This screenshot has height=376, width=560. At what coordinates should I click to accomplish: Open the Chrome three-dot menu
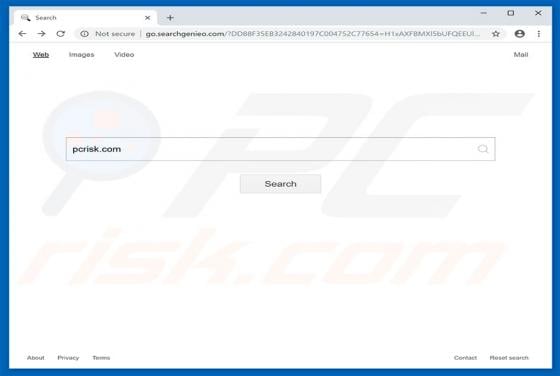point(539,34)
